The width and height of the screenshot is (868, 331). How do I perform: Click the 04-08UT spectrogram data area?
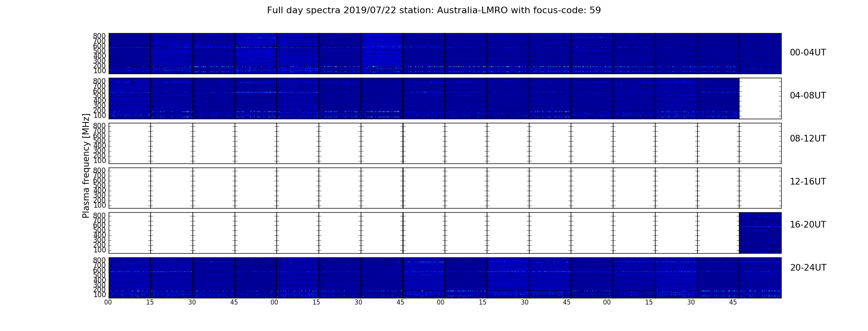point(424,98)
